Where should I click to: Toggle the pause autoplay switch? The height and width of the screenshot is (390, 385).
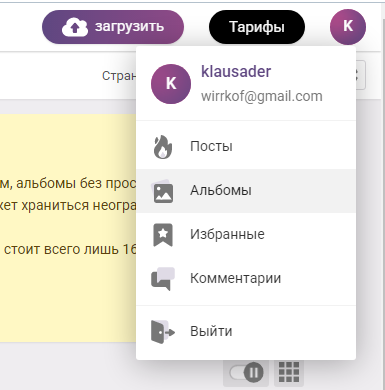click(x=246, y=372)
